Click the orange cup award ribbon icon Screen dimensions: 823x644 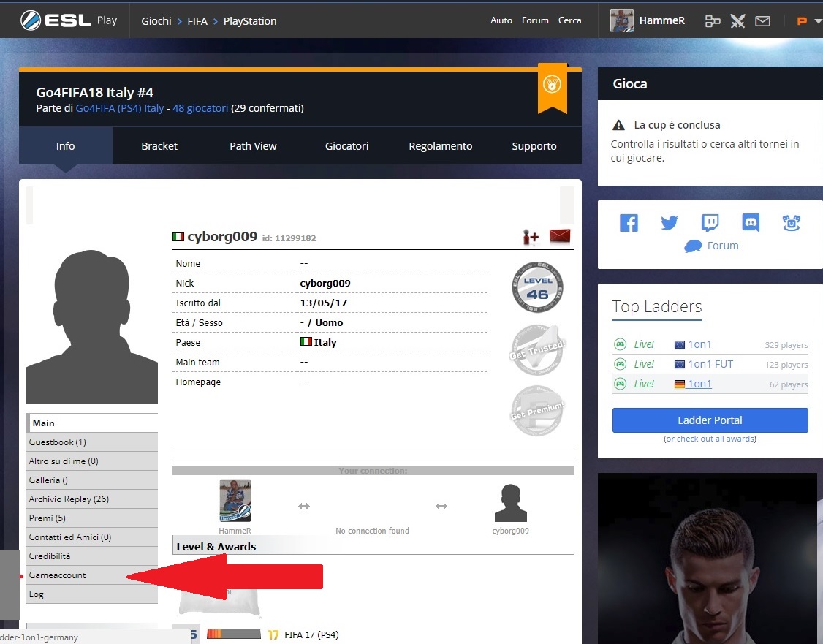[552, 87]
